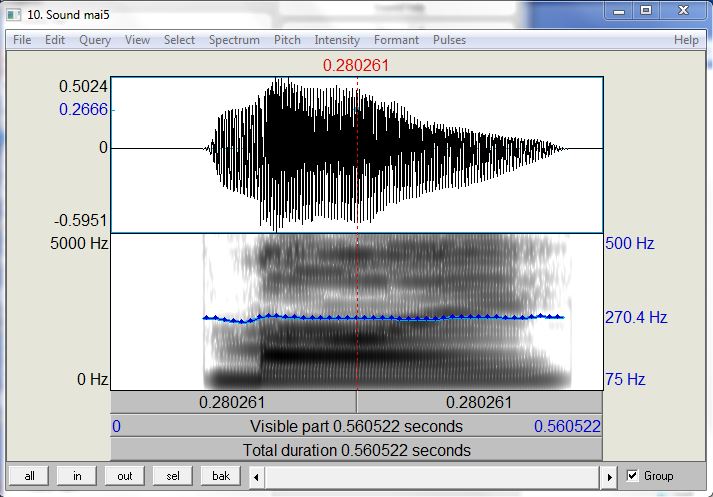The width and height of the screenshot is (713, 497).
Task: Play the right 0.280261 segment bar
Action: pyautogui.click(x=480, y=402)
